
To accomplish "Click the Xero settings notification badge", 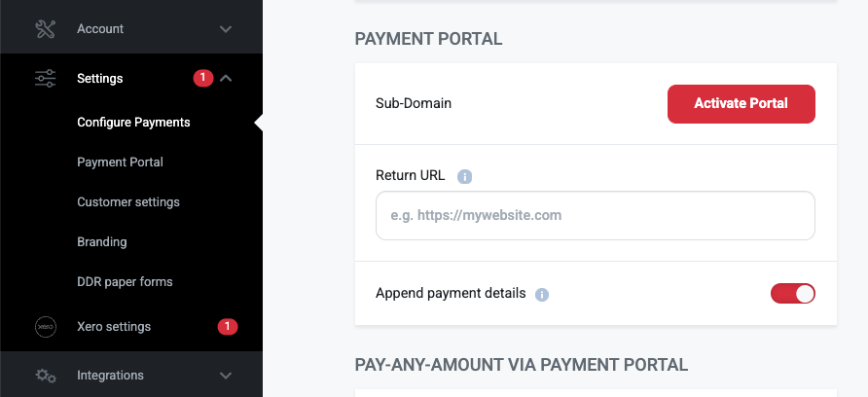I will click(x=227, y=327).
